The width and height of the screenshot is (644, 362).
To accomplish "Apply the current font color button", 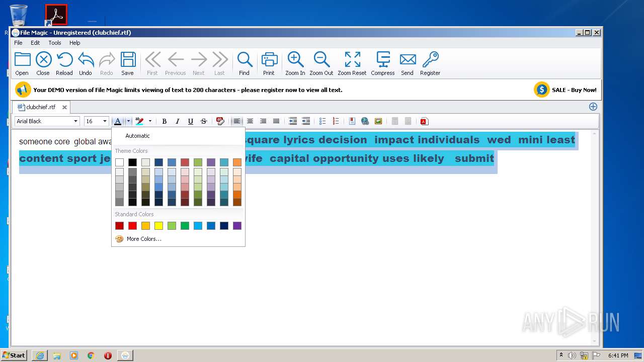I will click(x=118, y=121).
